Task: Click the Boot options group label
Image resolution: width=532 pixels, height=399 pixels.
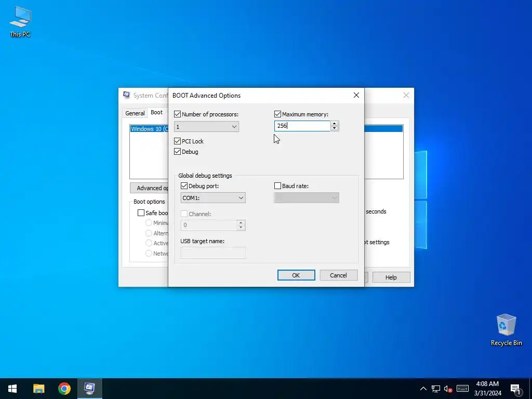Action: click(x=149, y=202)
